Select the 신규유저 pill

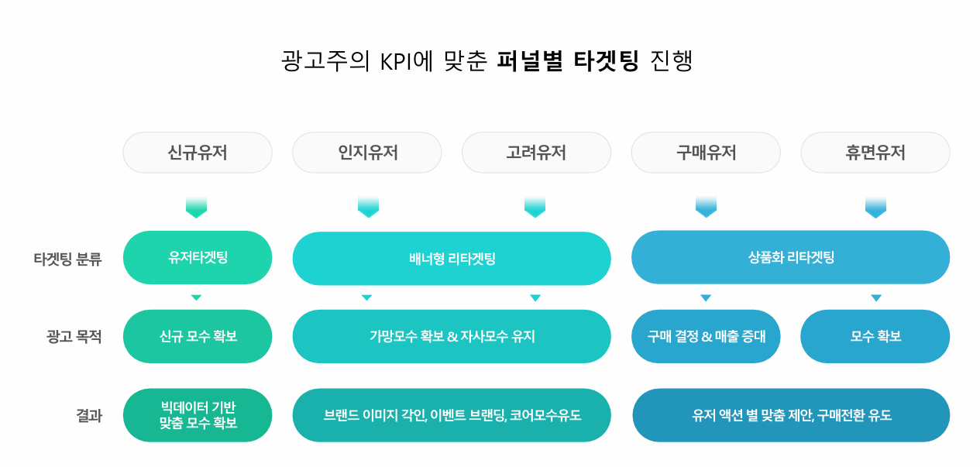[198, 153]
